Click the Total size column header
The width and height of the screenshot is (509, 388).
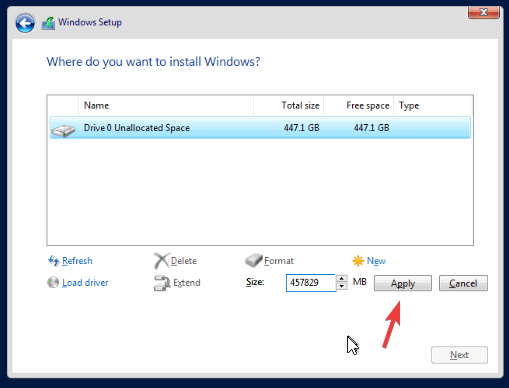288,106
